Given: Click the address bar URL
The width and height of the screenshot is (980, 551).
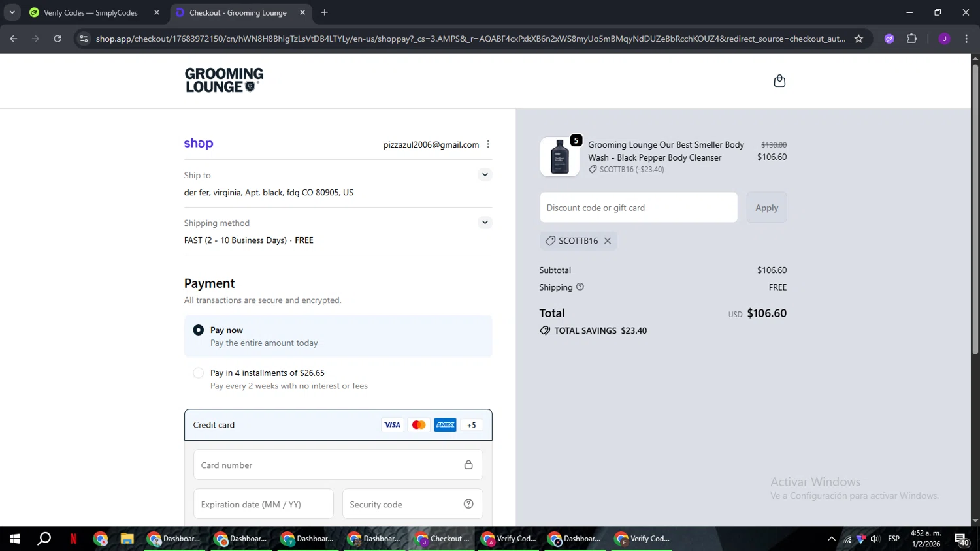Looking at the screenshot, I should (x=470, y=39).
